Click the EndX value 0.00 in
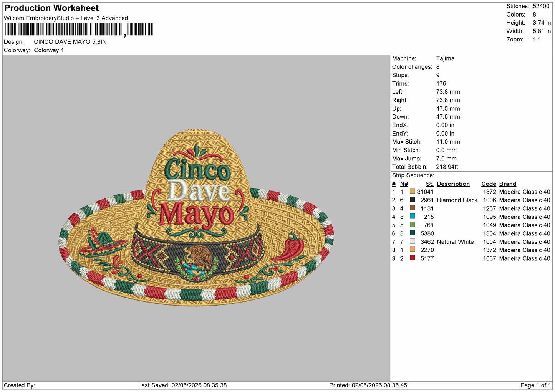 [445, 125]
